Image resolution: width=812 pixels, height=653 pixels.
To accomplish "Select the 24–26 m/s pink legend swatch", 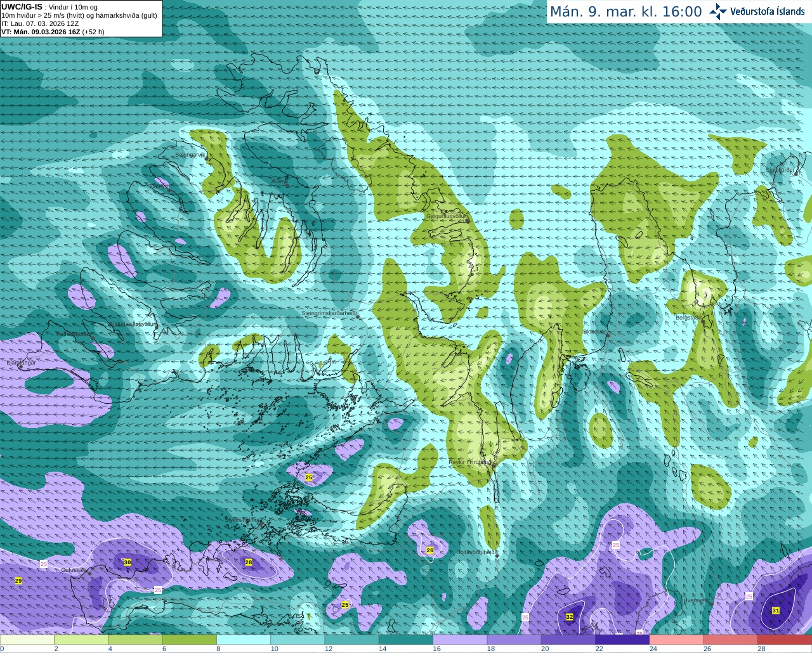I will click(x=676, y=640).
